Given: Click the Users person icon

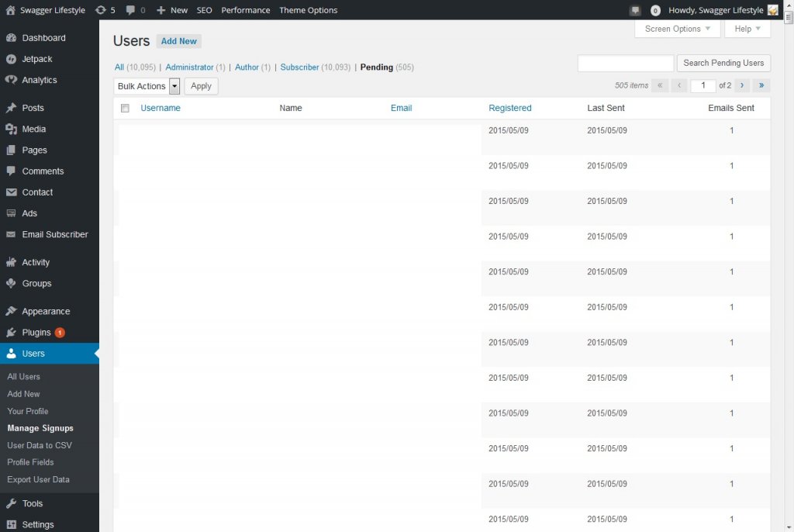Looking at the screenshot, I should [x=11, y=354].
